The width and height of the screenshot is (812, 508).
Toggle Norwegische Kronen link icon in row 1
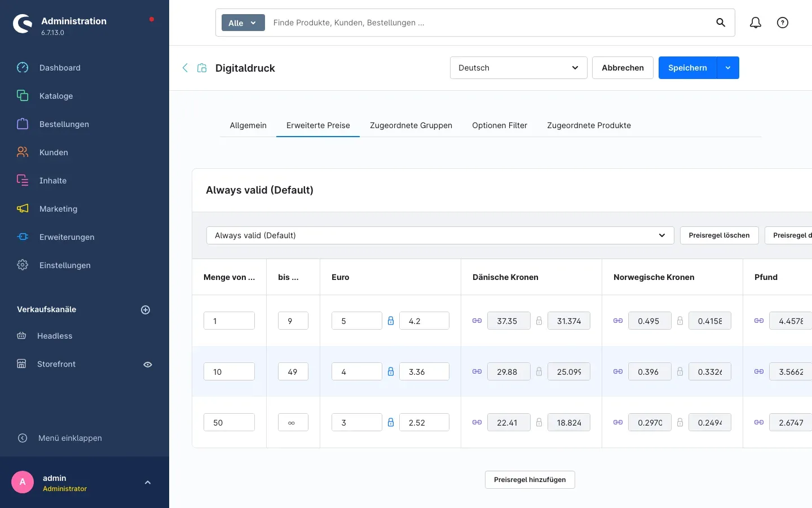[x=618, y=321]
